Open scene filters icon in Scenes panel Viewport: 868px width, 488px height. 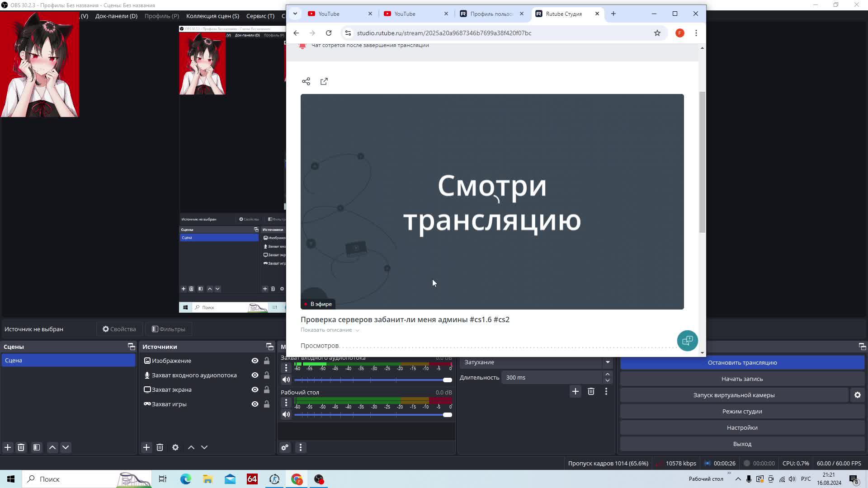[37, 447]
